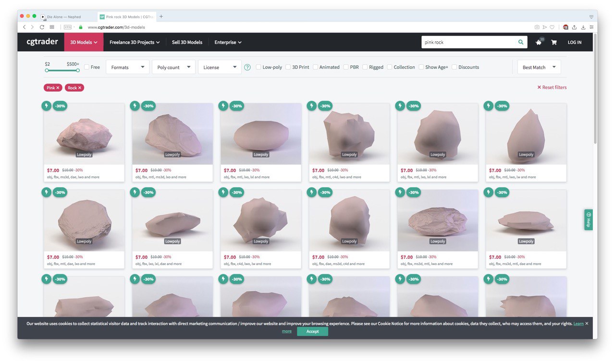Click lightning icon on the 'obj, fbx, ms3d, dae, lwo' card
This screenshot has width=615, height=364.
(47, 106)
